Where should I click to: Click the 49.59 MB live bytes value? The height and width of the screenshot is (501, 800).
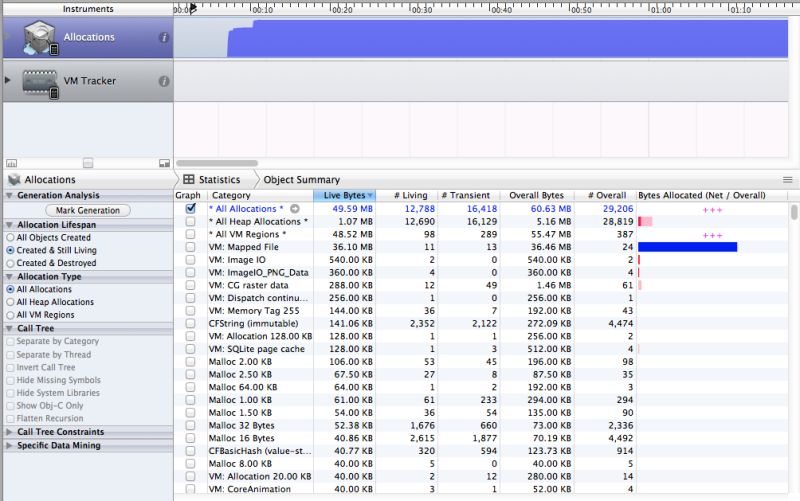click(x=353, y=209)
